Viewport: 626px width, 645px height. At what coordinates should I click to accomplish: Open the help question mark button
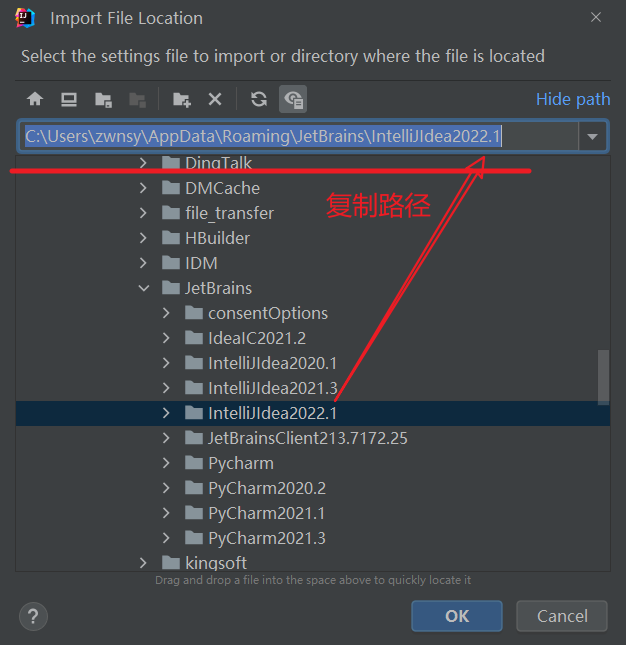pos(34,615)
